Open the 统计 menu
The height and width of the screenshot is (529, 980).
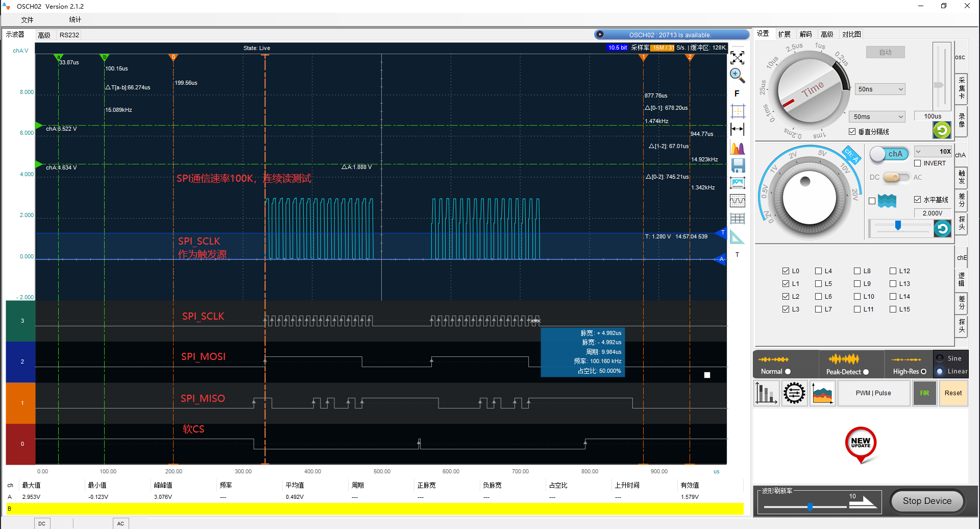[x=75, y=19]
